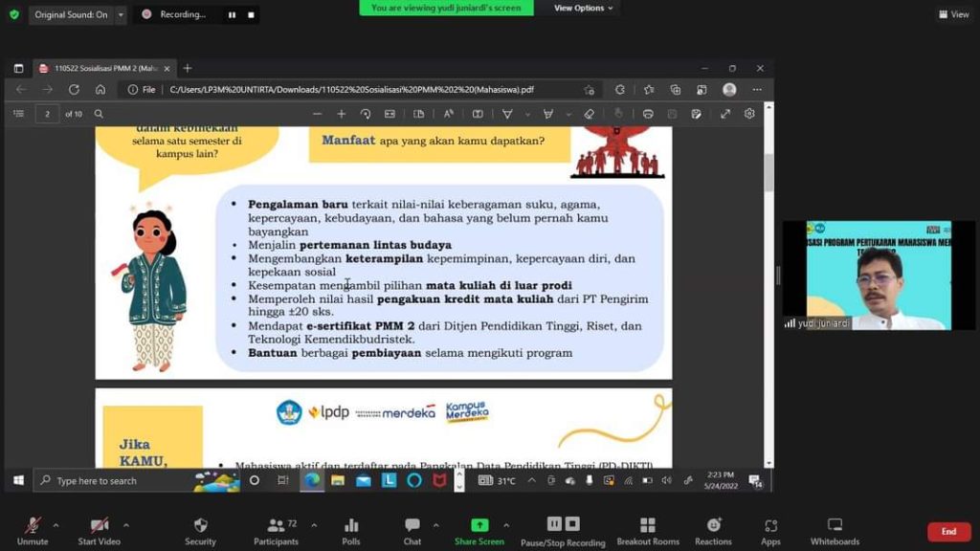
Task: Pause the recording in bottom toolbar
Action: [x=554, y=523]
